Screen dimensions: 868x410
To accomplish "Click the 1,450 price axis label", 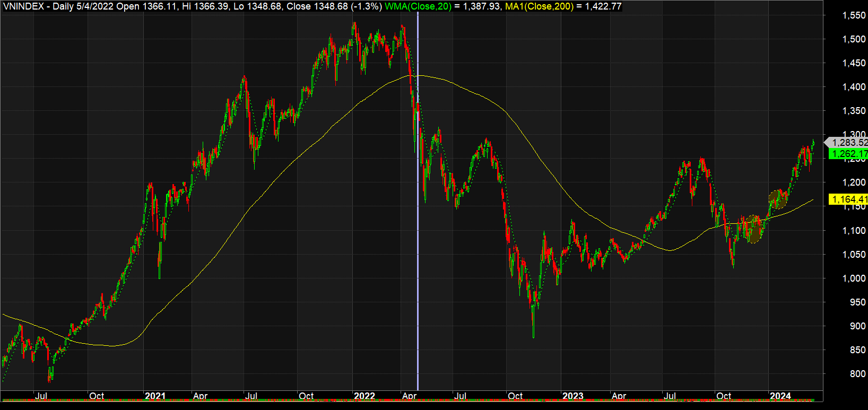I will point(854,63).
